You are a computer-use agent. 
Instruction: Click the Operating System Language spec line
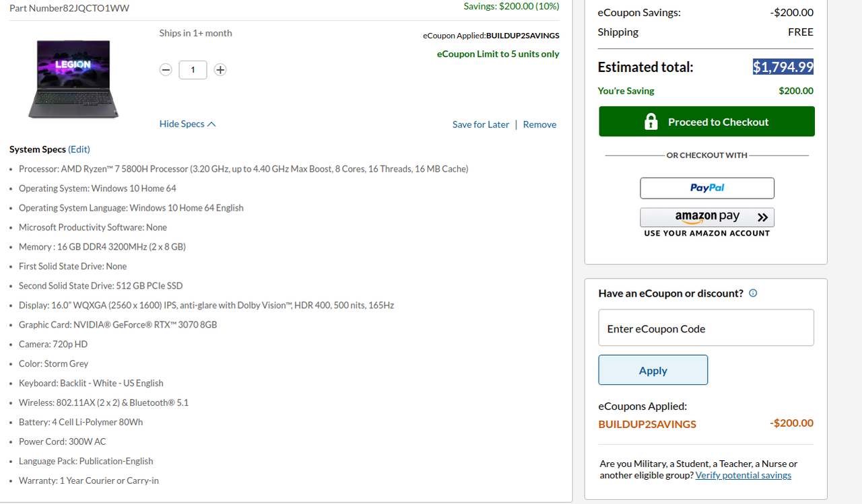click(x=131, y=208)
